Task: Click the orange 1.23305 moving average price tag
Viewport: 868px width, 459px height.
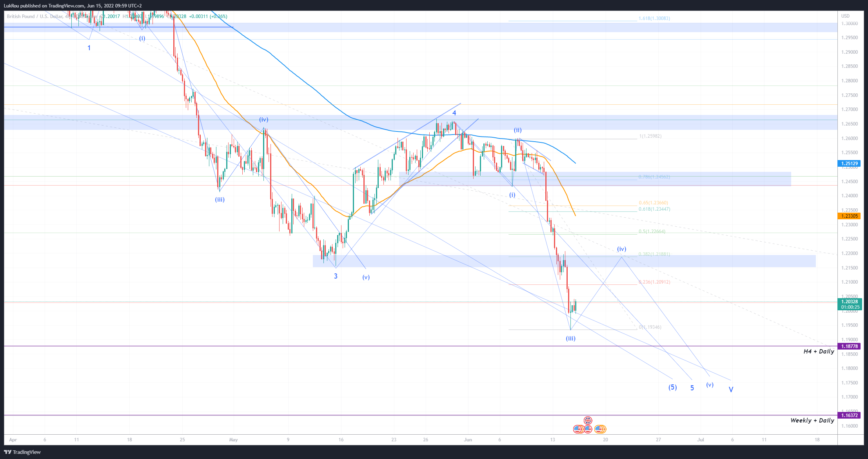Action: pos(849,216)
